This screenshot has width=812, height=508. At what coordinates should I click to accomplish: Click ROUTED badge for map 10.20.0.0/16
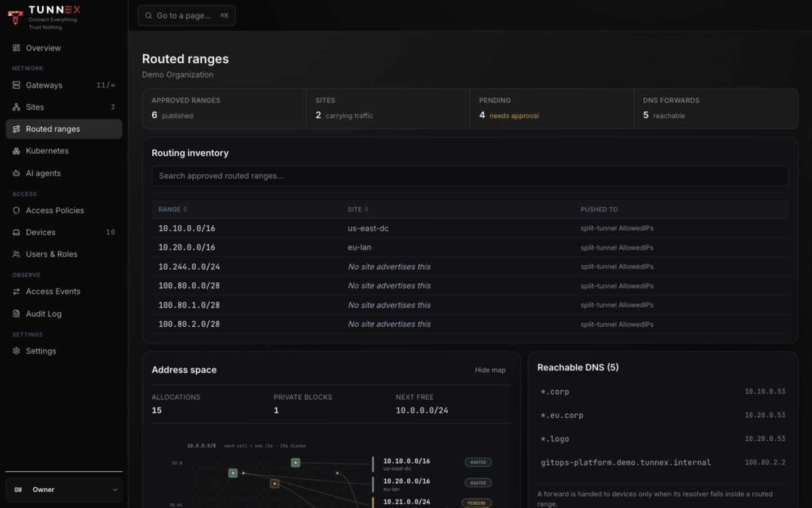478,483
